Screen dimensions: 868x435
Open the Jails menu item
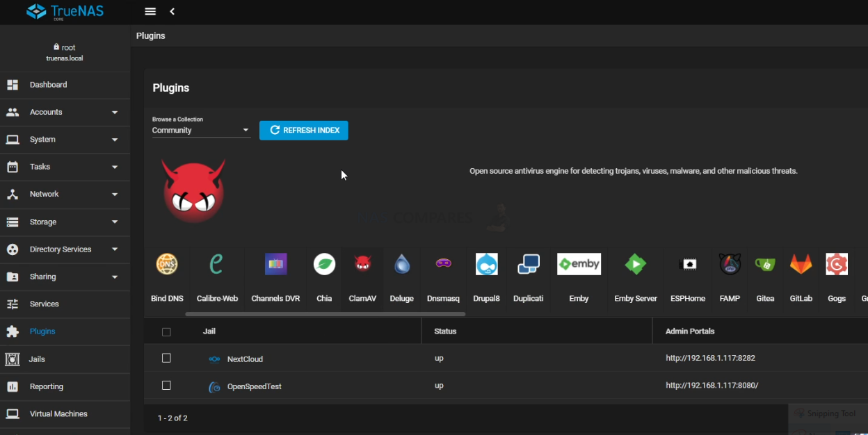click(x=65, y=359)
